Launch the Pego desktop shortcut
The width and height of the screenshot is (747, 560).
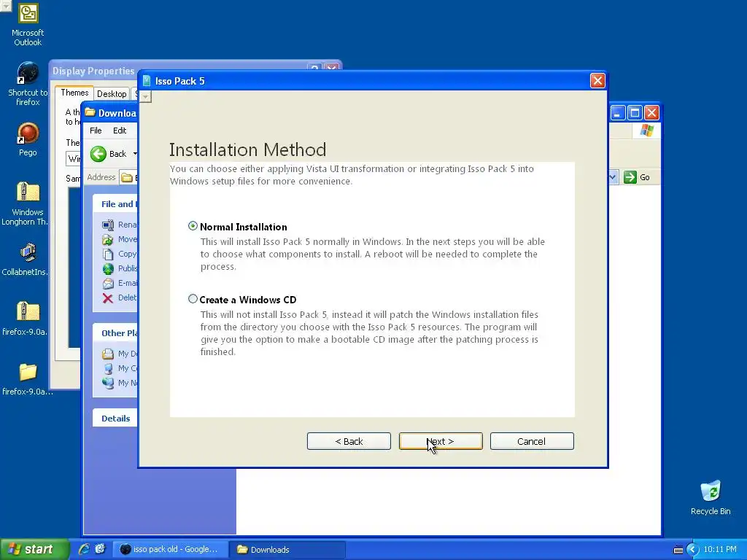tap(28, 139)
